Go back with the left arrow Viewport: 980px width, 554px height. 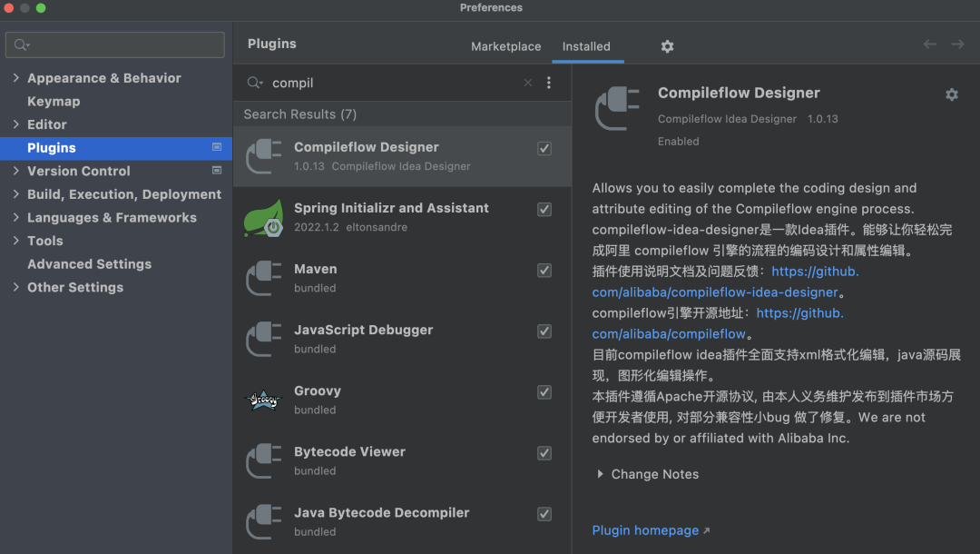point(929,44)
